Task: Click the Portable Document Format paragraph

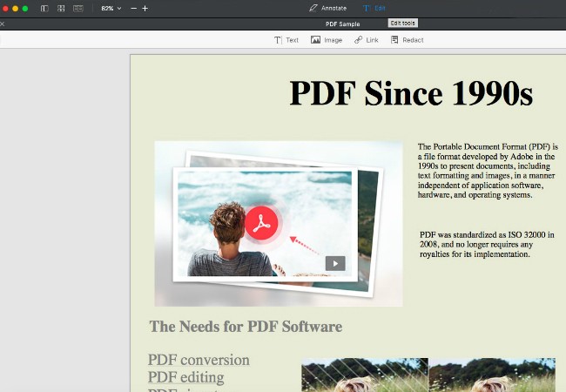Action: point(488,171)
